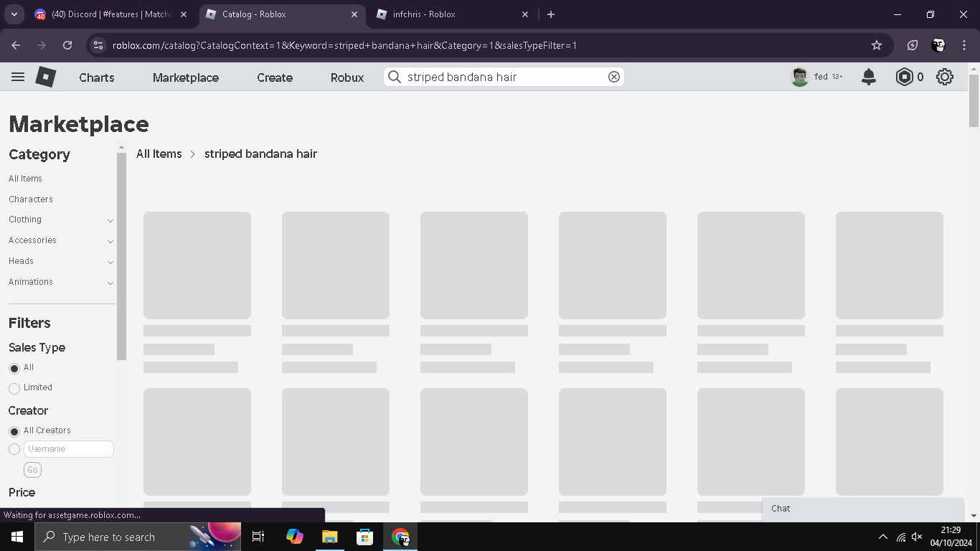Select the All Creators radio button
This screenshot has width=980, height=551.
point(14,431)
